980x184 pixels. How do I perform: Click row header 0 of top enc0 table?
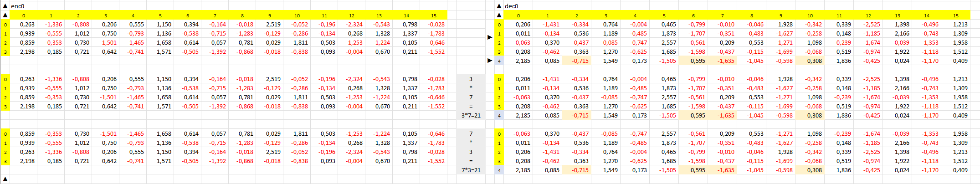5,25
